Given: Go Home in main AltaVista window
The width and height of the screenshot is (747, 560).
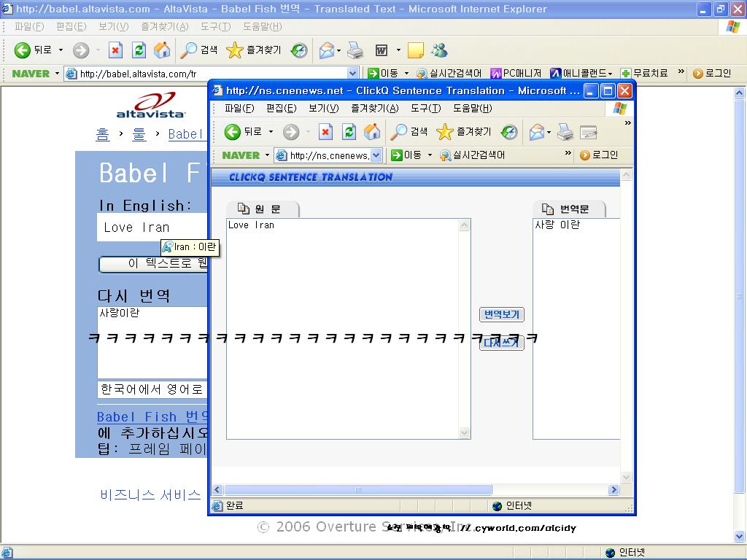Looking at the screenshot, I should 162,50.
